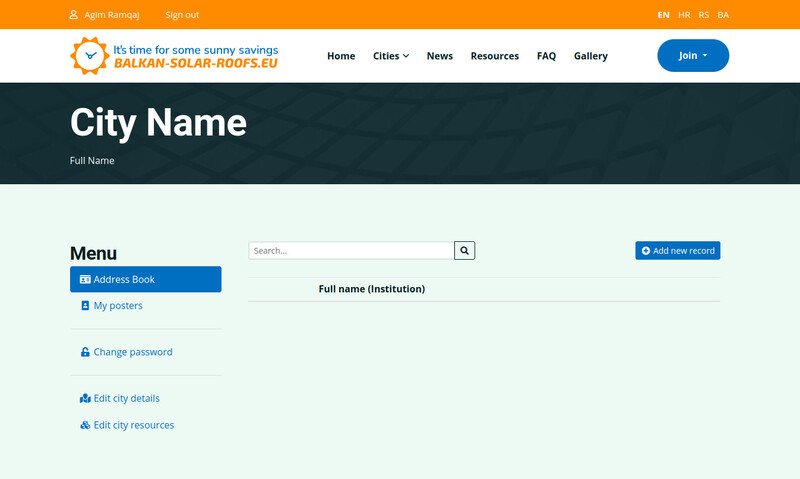Switch language to RS
This screenshot has height=479, width=800.
pos(704,15)
